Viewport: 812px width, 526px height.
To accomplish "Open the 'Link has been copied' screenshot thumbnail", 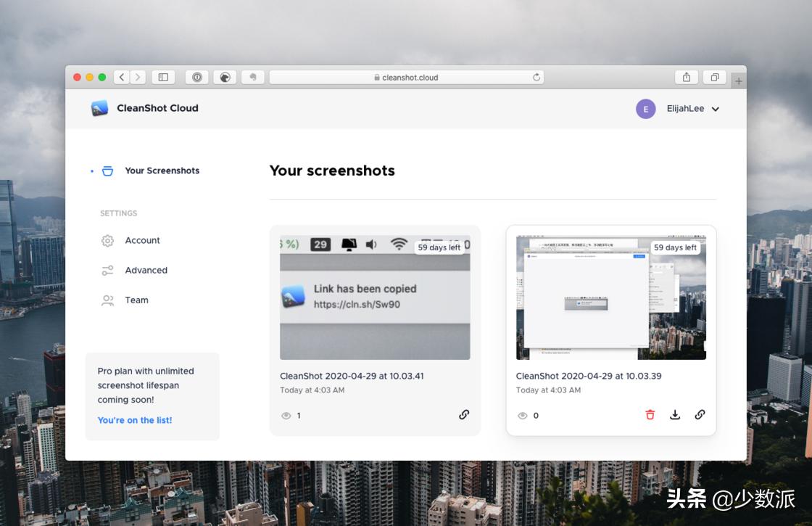I will click(x=375, y=297).
